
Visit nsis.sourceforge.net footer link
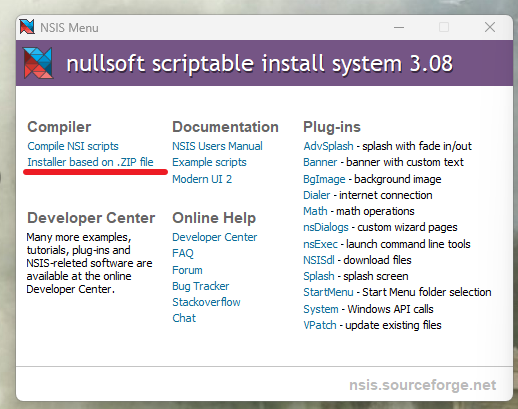pos(423,385)
